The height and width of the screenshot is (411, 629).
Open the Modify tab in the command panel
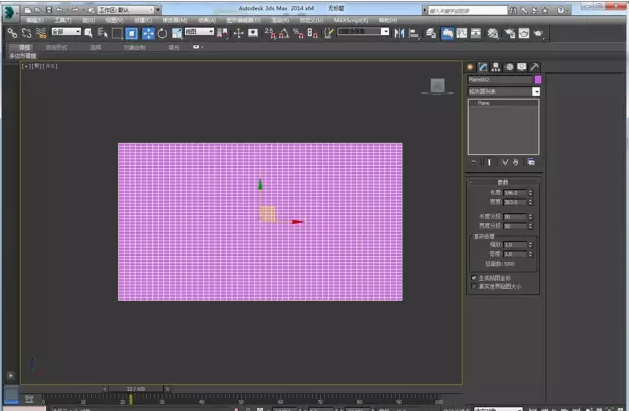click(x=482, y=66)
